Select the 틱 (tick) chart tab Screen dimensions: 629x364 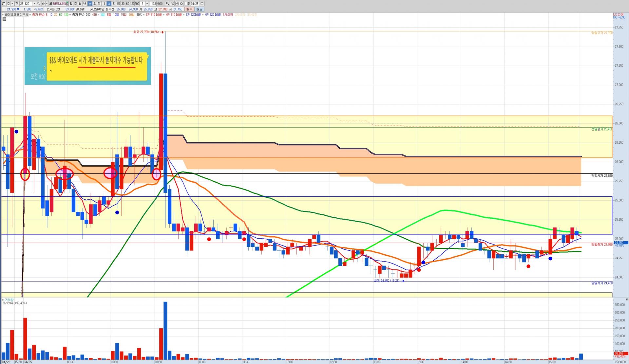[x=99, y=4]
